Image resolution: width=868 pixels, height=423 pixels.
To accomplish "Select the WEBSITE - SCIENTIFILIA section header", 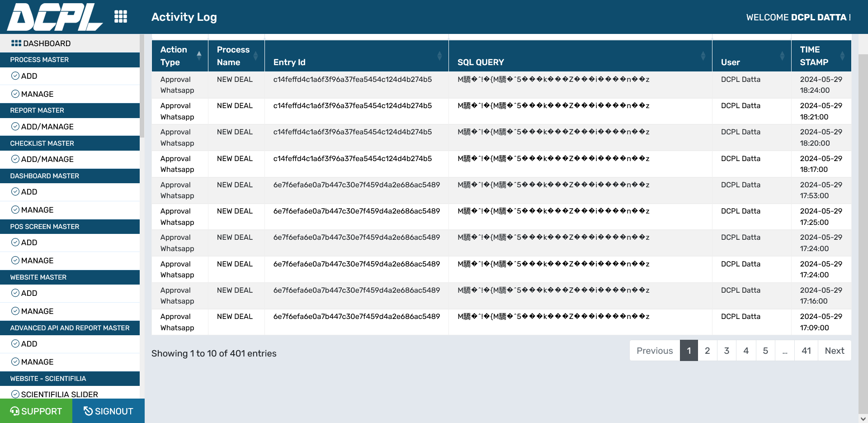I will (70, 379).
